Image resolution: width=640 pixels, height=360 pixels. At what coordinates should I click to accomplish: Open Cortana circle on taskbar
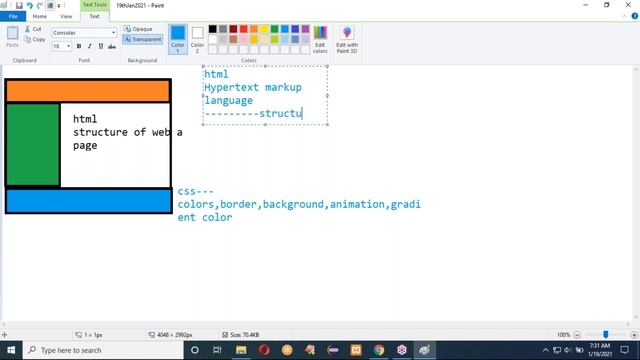pos(195,350)
